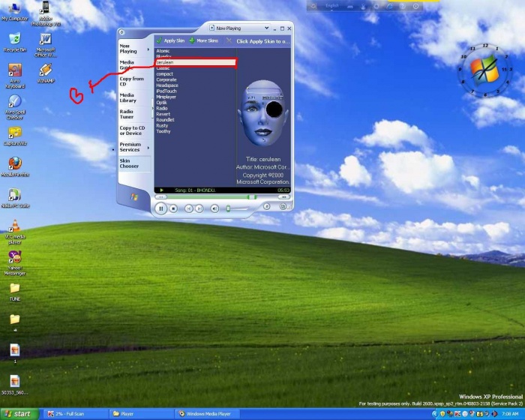Click the rewind button on seek bar
The height and width of the screenshot is (420, 525).
tap(160, 197)
